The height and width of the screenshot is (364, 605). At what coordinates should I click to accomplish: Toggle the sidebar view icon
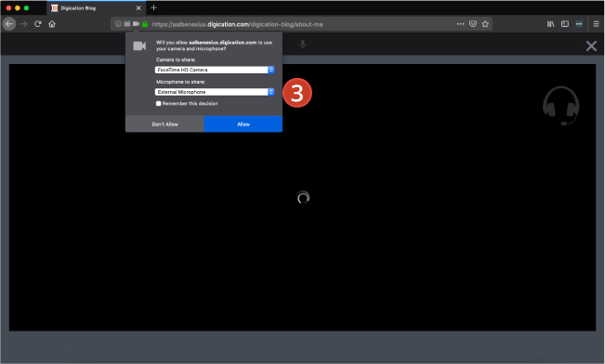[x=565, y=24]
